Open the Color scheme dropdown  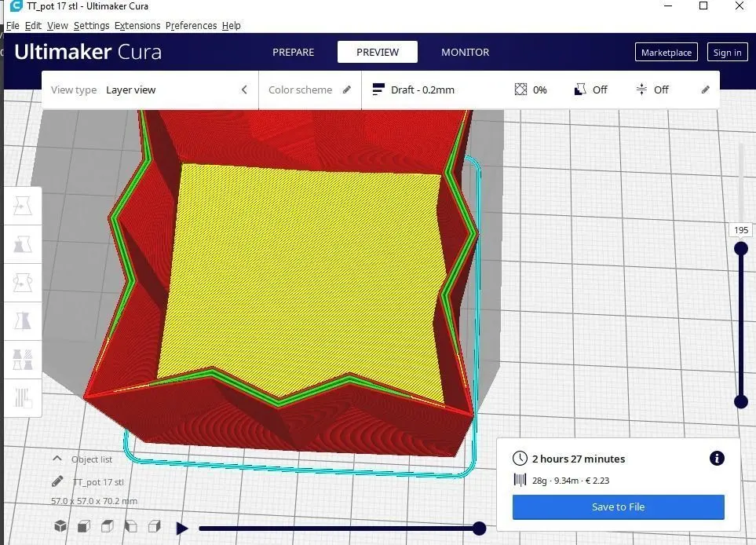click(x=309, y=90)
